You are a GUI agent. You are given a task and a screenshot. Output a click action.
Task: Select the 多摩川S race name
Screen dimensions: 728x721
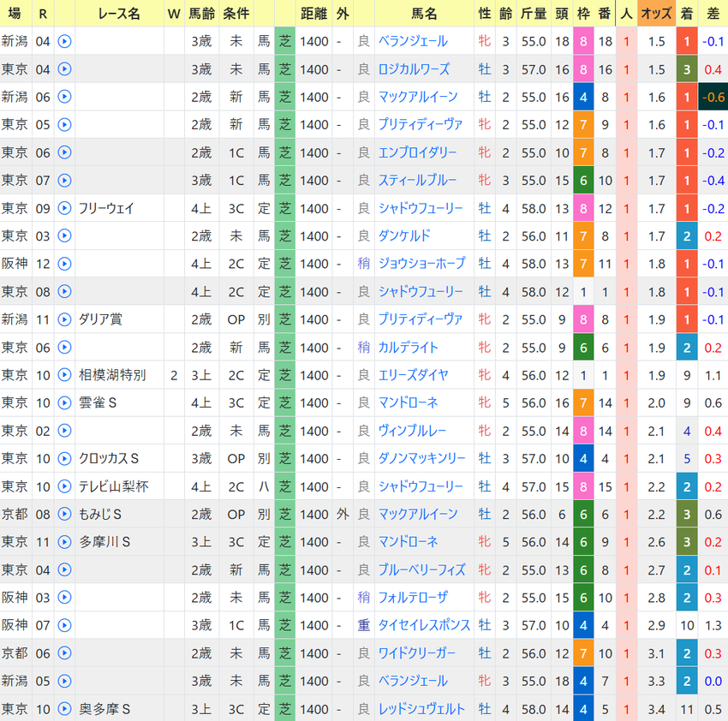click(104, 542)
